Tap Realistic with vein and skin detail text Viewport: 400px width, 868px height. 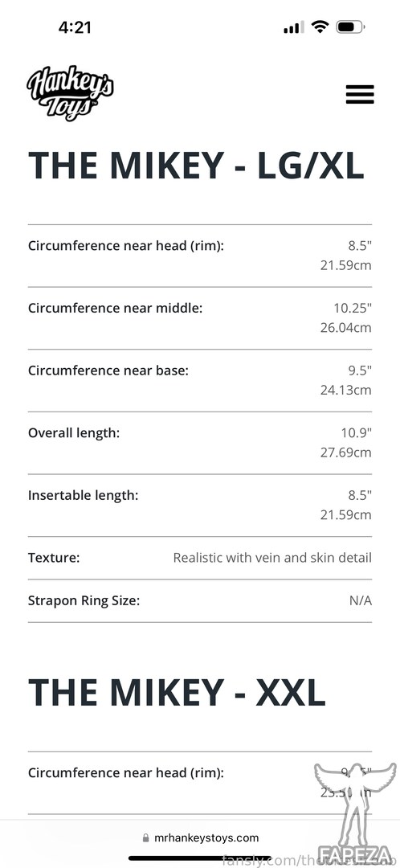point(272,558)
